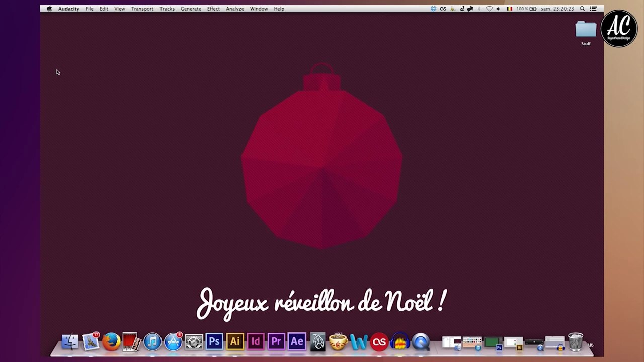Launch Adobe Premiere Pro from the Dock

point(276,342)
